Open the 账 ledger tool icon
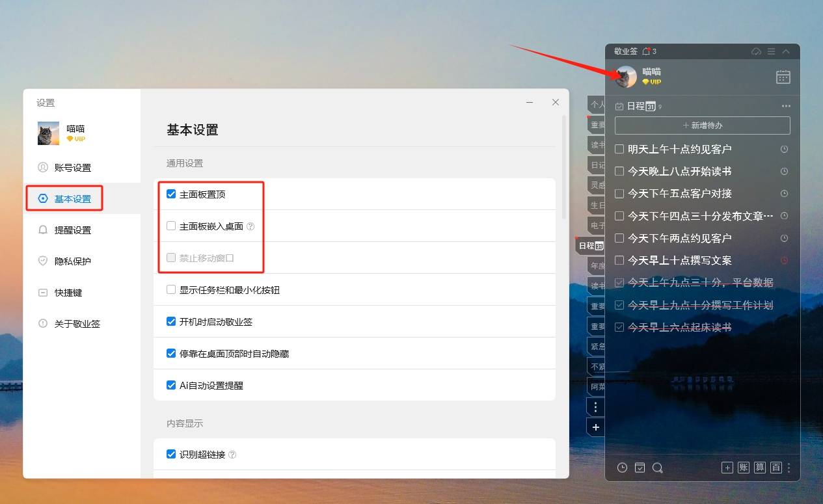Image resolution: width=823 pixels, height=504 pixels. click(744, 468)
